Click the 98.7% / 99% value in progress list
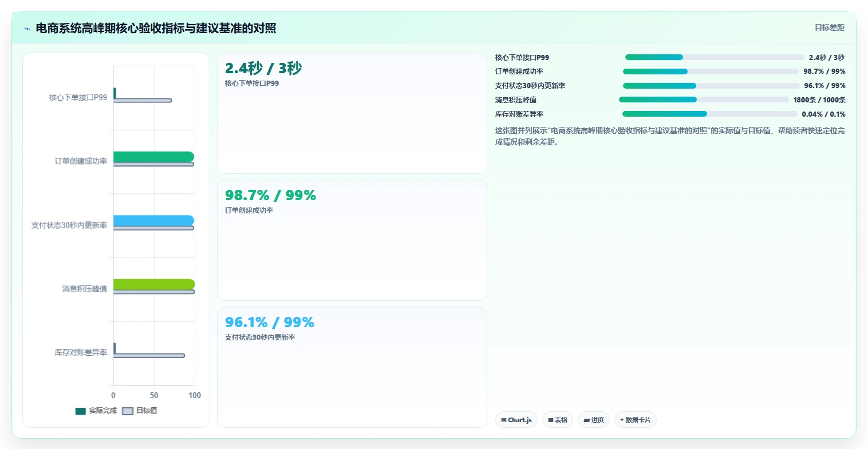 pos(824,71)
